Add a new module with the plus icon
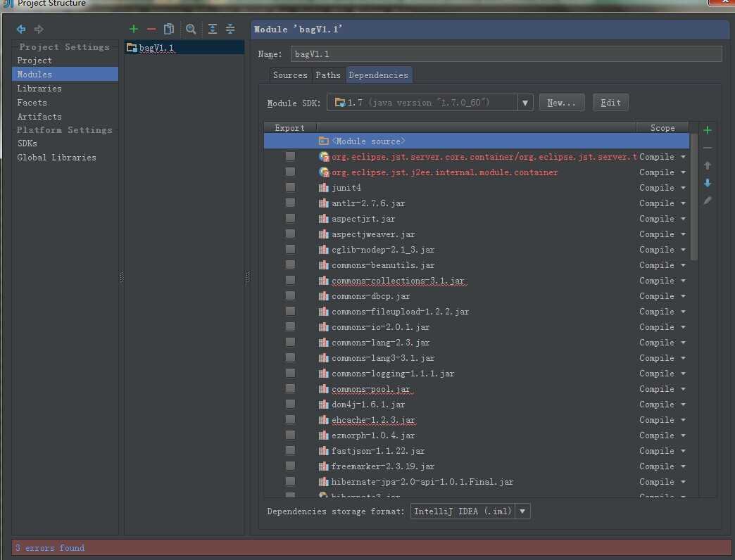Viewport: 735px width, 560px height. [x=134, y=29]
